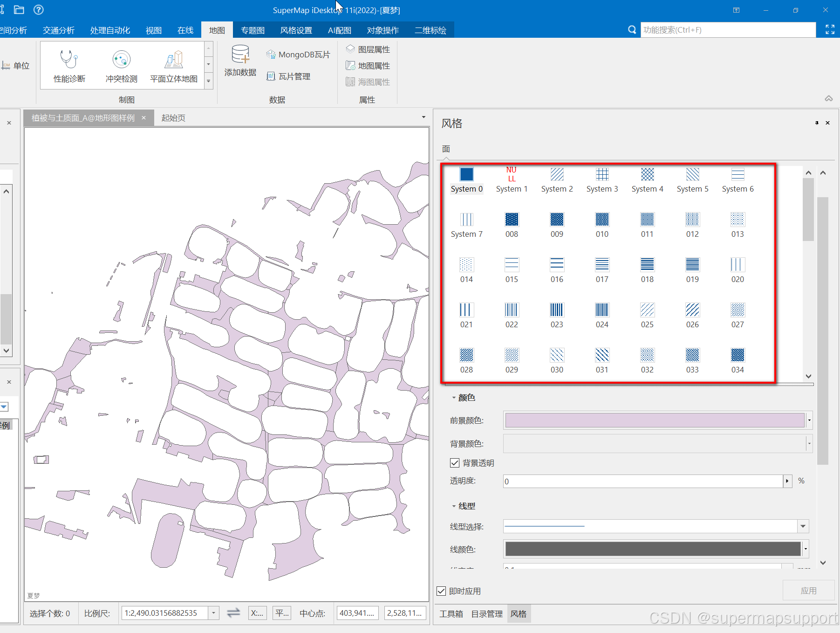Open the 比例尺 scale dropdown

(213, 613)
